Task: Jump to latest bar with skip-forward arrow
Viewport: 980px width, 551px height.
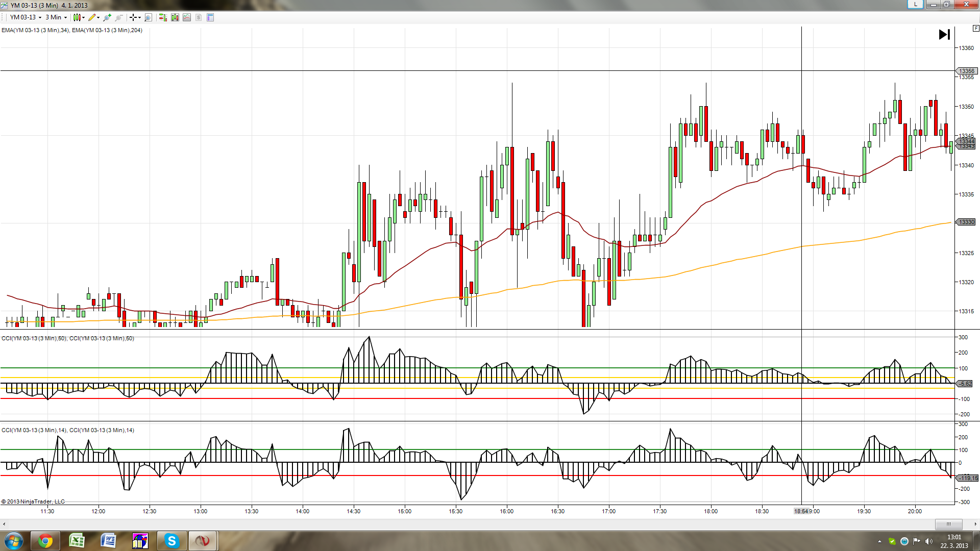Action: (x=944, y=34)
